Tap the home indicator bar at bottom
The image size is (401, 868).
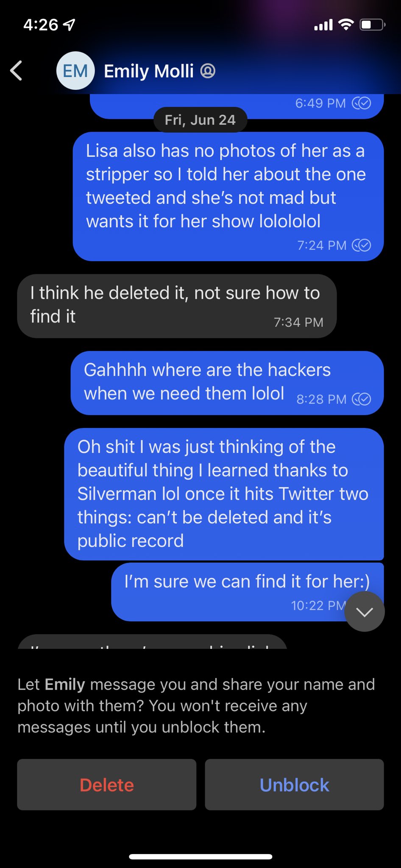click(200, 857)
